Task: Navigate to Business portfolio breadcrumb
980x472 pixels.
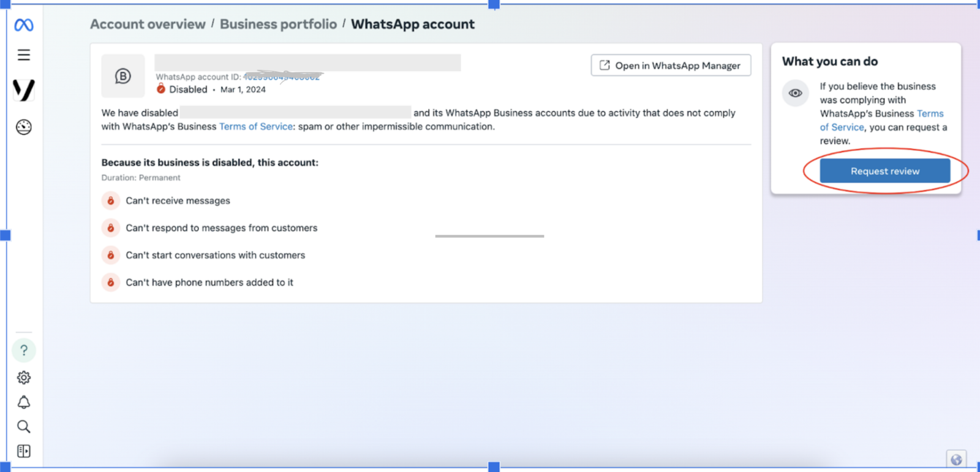Action: pyautogui.click(x=278, y=25)
